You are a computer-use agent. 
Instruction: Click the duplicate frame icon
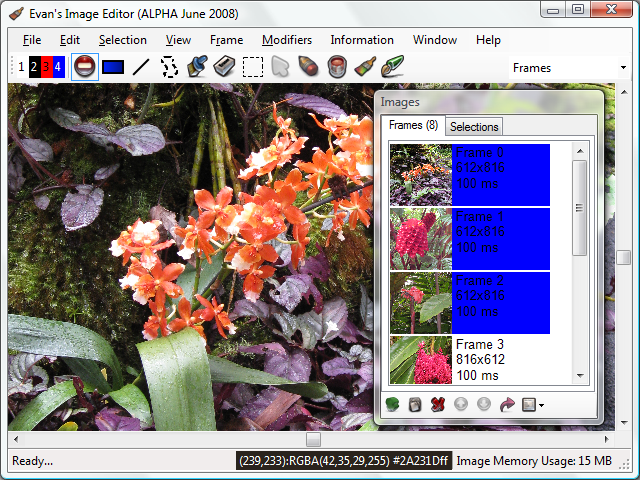click(415, 405)
